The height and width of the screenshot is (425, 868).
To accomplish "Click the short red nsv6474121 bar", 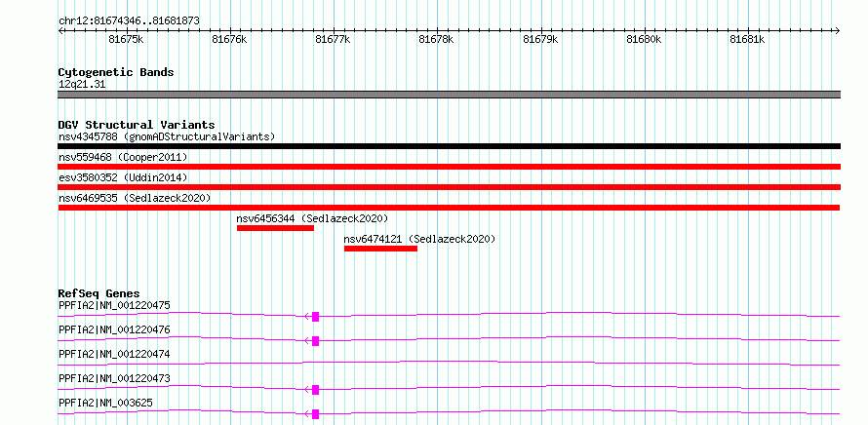I will (x=381, y=249).
